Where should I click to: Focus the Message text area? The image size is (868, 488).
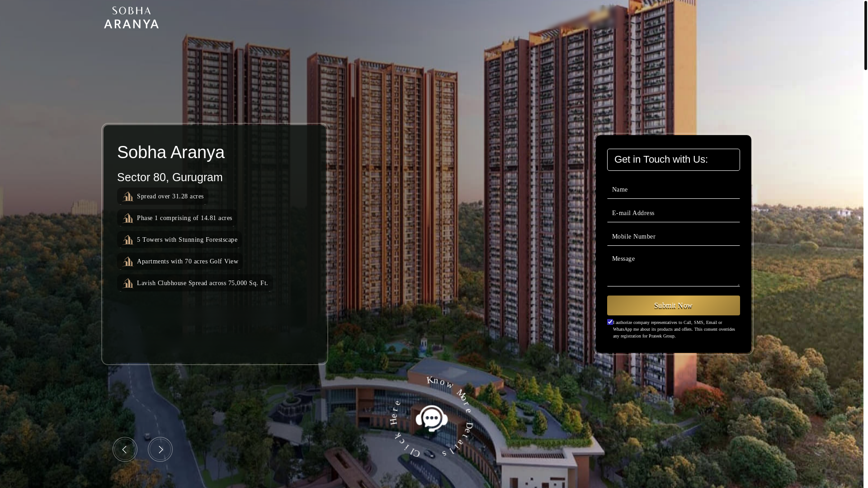(x=673, y=269)
